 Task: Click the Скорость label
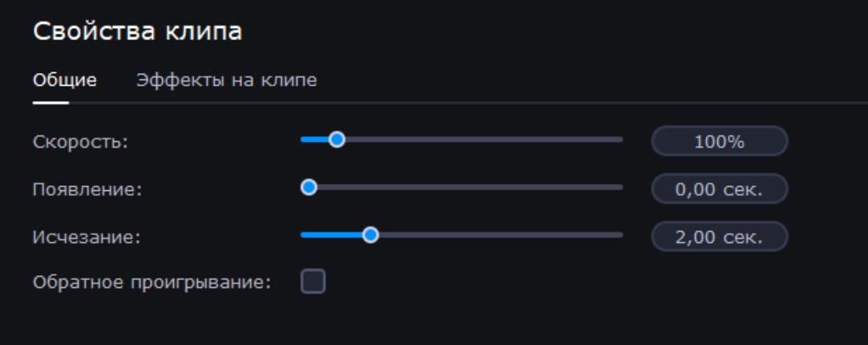point(80,141)
